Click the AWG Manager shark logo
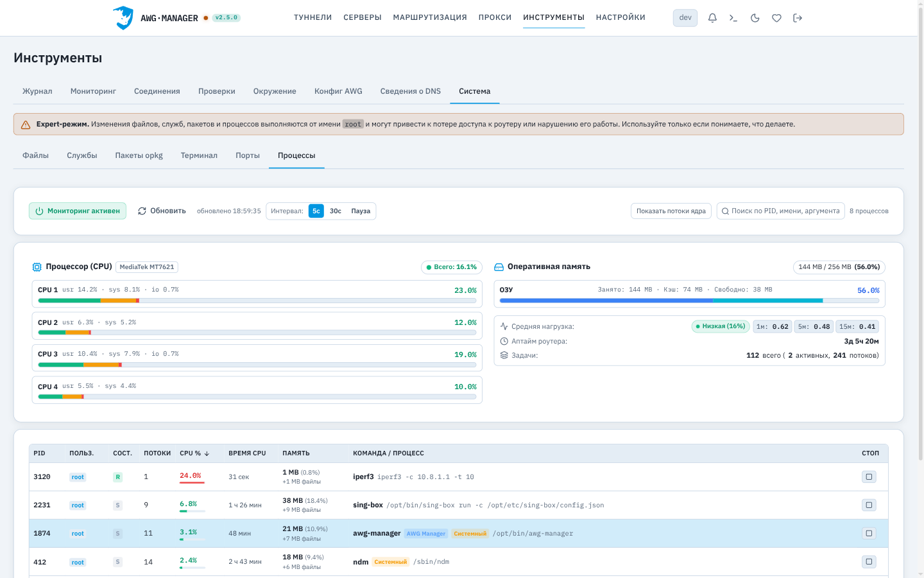 [123, 18]
